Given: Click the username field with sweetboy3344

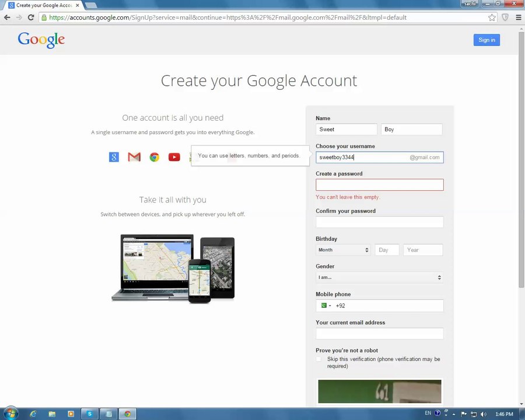Looking at the screenshot, I should (x=379, y=157).
